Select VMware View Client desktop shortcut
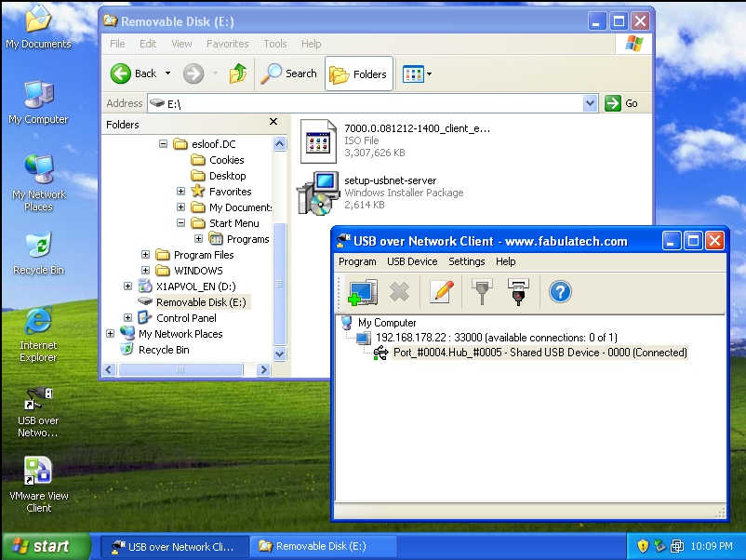This screenshot has width=746, height=560. [38, 485]
